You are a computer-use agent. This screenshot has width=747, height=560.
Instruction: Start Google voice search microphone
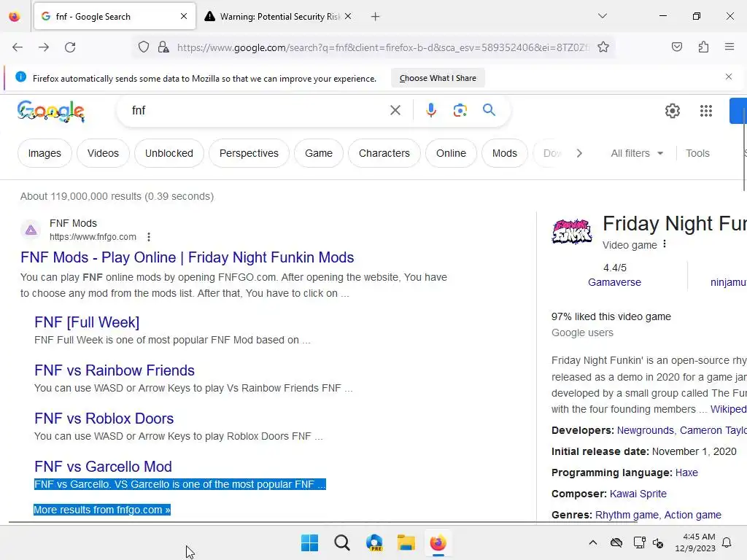430,111
